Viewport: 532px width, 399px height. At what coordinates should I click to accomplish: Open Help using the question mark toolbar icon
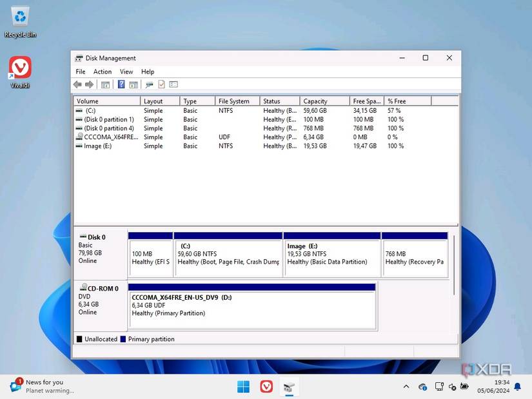(x=121, y=84)
